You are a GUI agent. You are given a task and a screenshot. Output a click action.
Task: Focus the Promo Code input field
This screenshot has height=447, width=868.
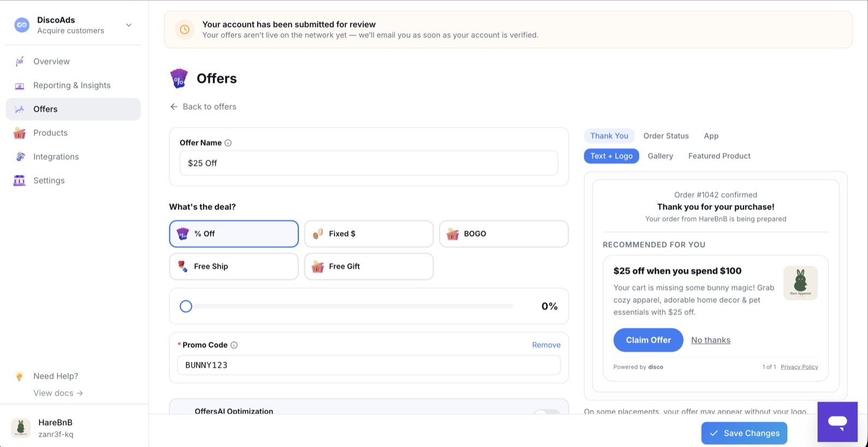click(x=369, y=365)
